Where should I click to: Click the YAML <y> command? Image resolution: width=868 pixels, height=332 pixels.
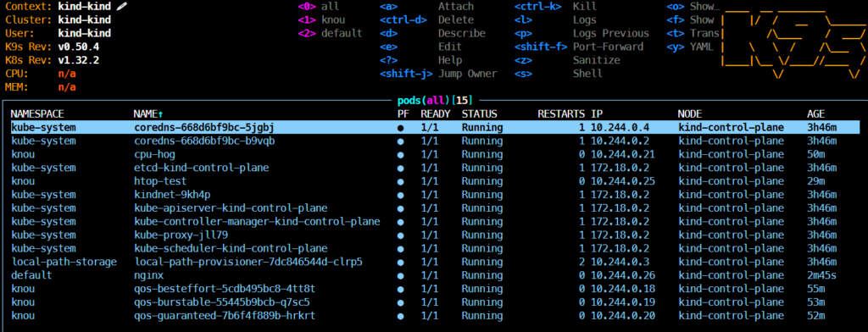tap(690, 47)
